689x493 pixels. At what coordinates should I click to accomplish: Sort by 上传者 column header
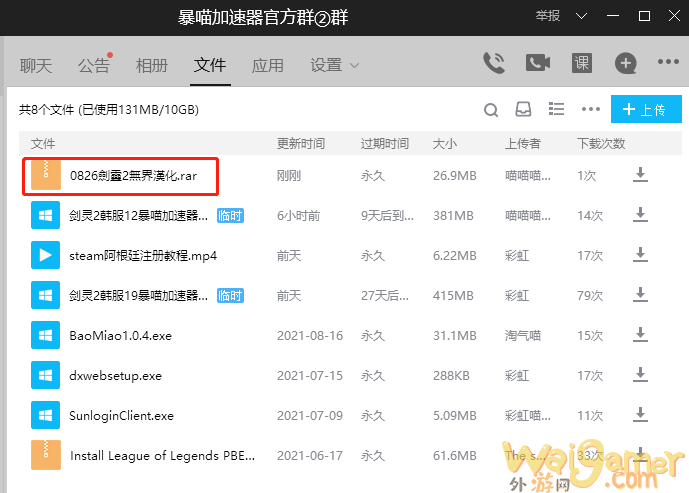(x=522, y=143)
